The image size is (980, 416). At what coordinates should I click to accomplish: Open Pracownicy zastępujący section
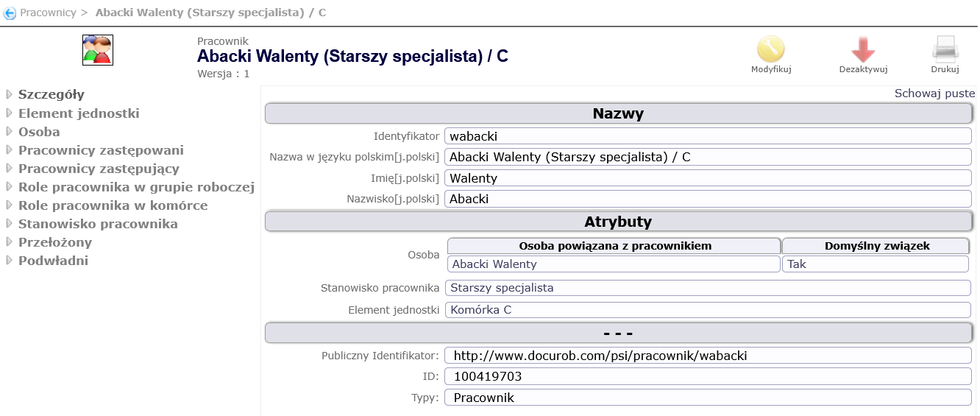[x=99, y=169]
